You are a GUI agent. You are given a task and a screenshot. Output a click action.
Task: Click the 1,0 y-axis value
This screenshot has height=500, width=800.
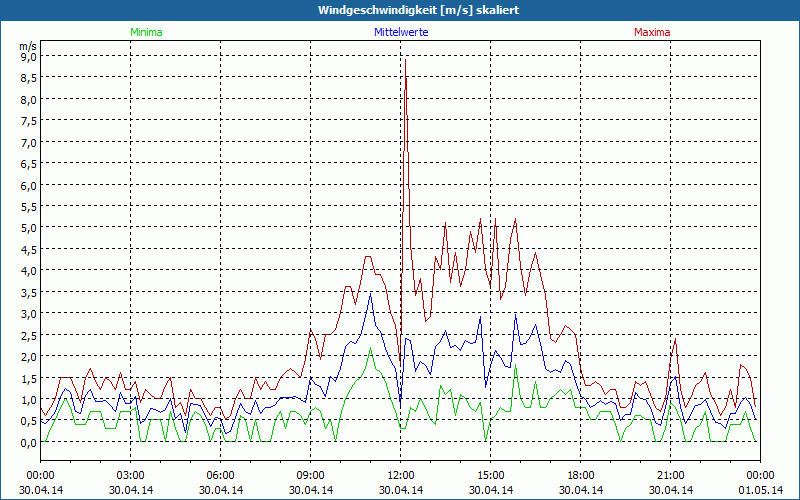click(x=29, y=400)
